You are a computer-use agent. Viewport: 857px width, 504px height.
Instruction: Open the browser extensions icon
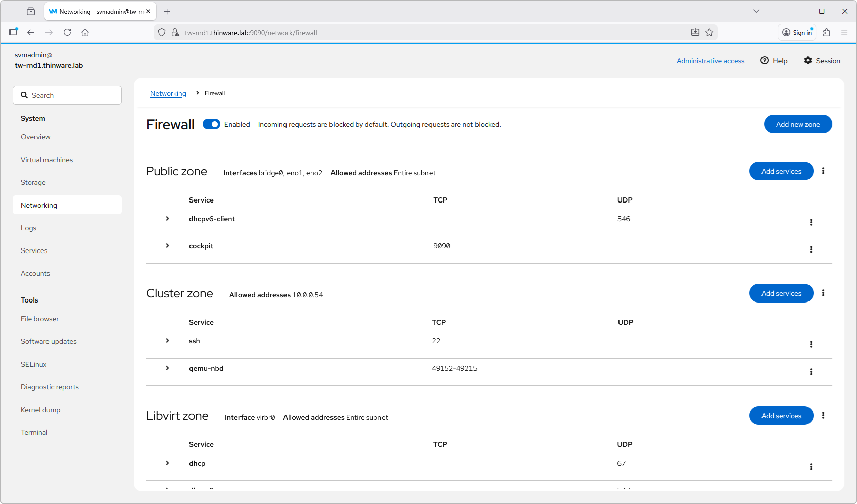tap(827, 32)
